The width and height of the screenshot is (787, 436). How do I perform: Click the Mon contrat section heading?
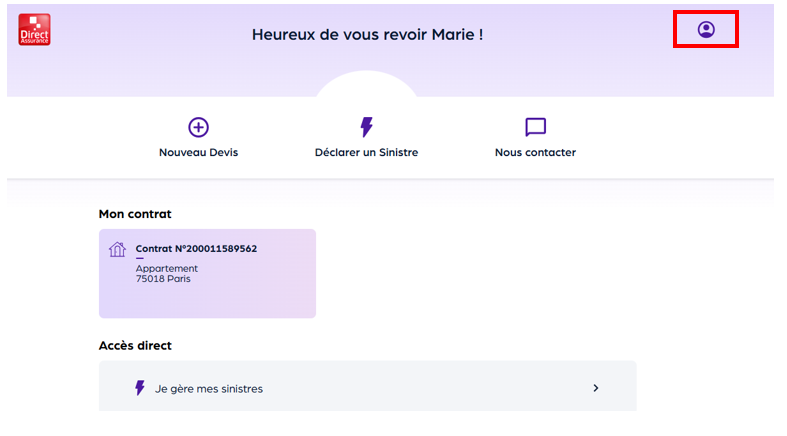135,214
